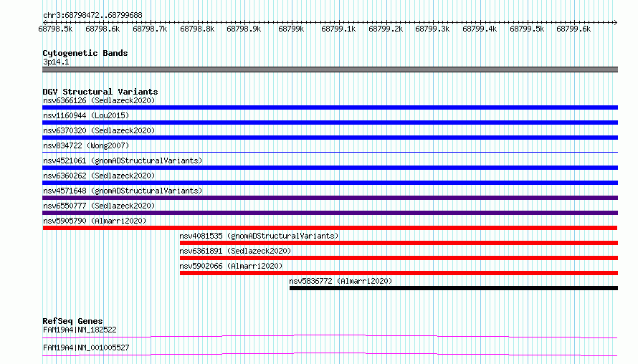Click the 3p14.1 band label

click(x=56, y=62)
